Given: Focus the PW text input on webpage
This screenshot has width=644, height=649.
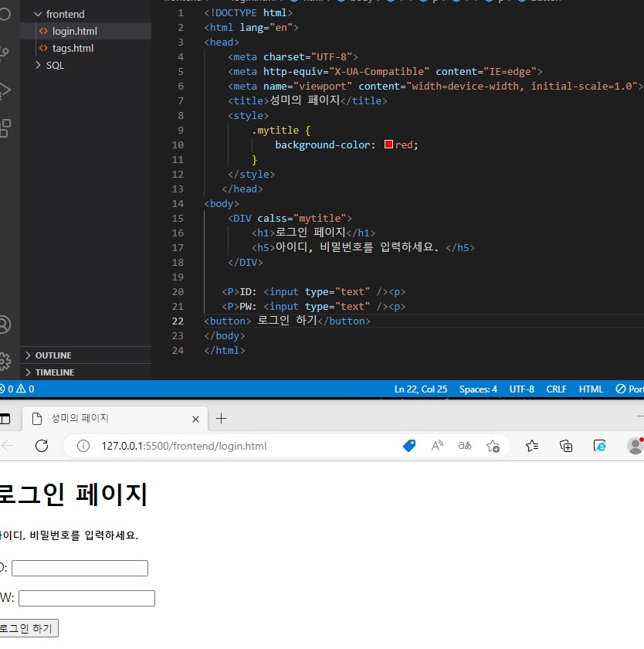Looking at the screenshot, I should tap(86, 598).
